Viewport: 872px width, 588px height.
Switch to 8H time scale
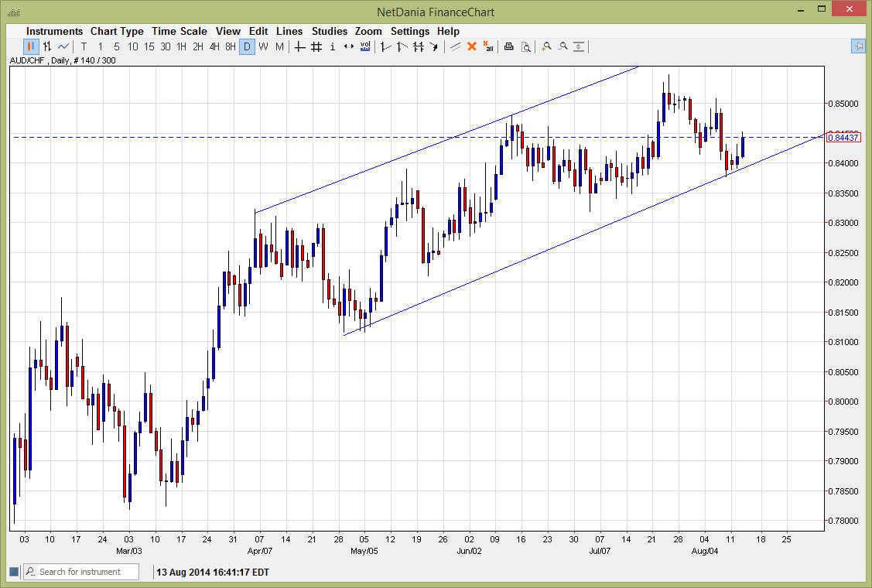231,46
